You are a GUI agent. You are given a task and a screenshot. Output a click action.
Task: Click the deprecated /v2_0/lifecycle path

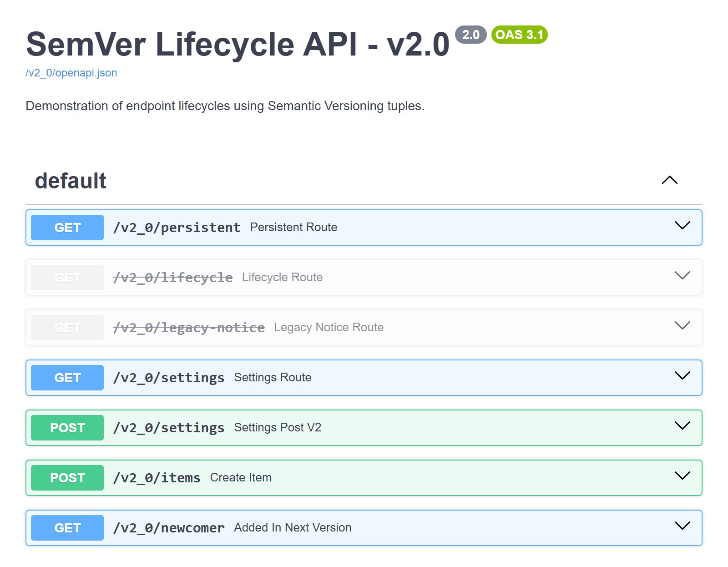click(173, 278)
